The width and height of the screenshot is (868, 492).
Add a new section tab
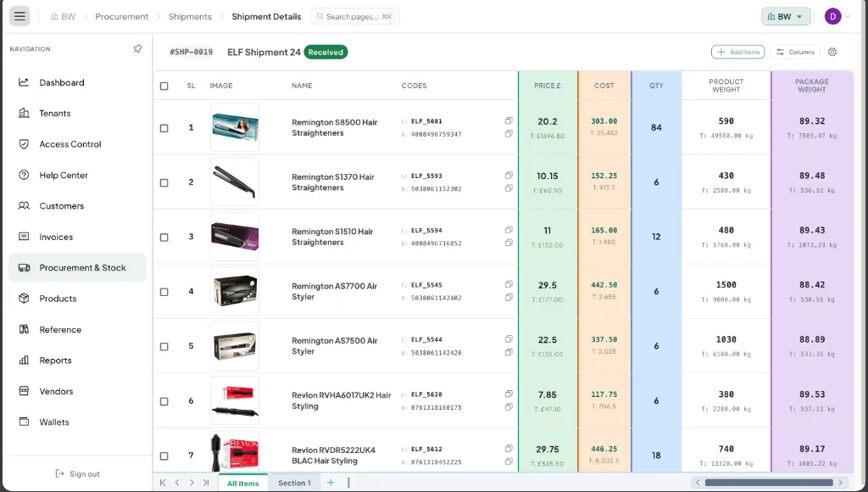pyautogui.click(x=331, y=483)
